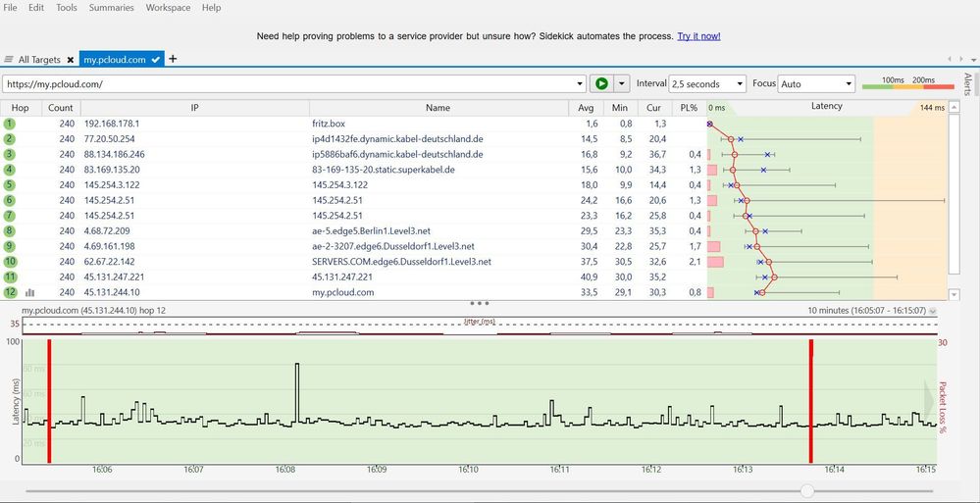Open the Alerts side panel
The image size is (980, 503).
coord(967,83)
